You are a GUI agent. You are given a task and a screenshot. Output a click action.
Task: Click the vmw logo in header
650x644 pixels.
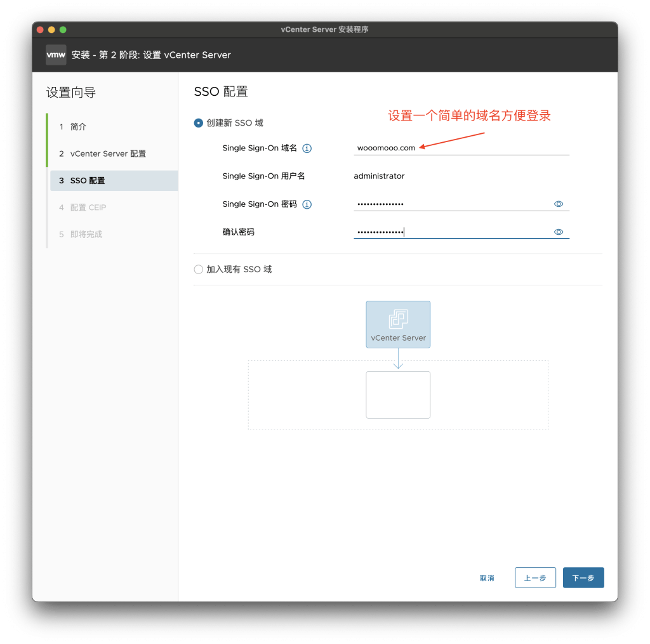coord(56,55)
